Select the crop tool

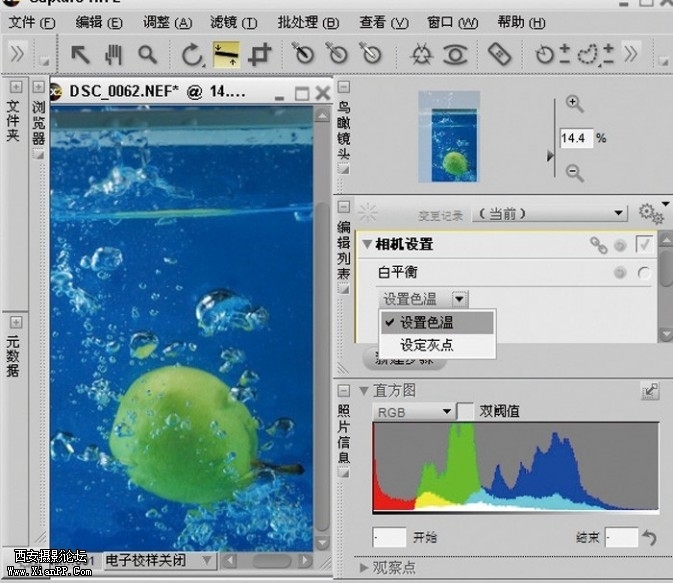coord(260,55)
